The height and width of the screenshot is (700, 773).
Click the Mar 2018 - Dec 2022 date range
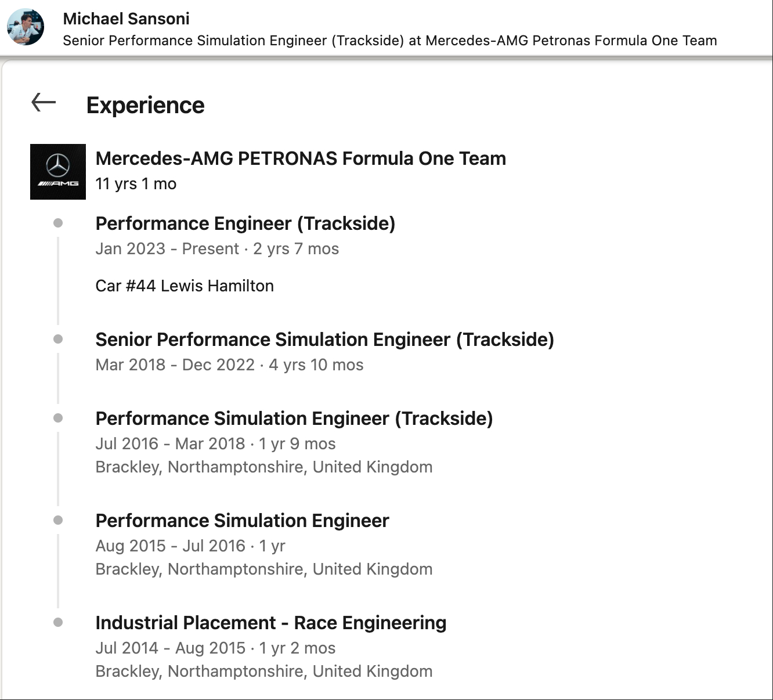coord(175,365)
